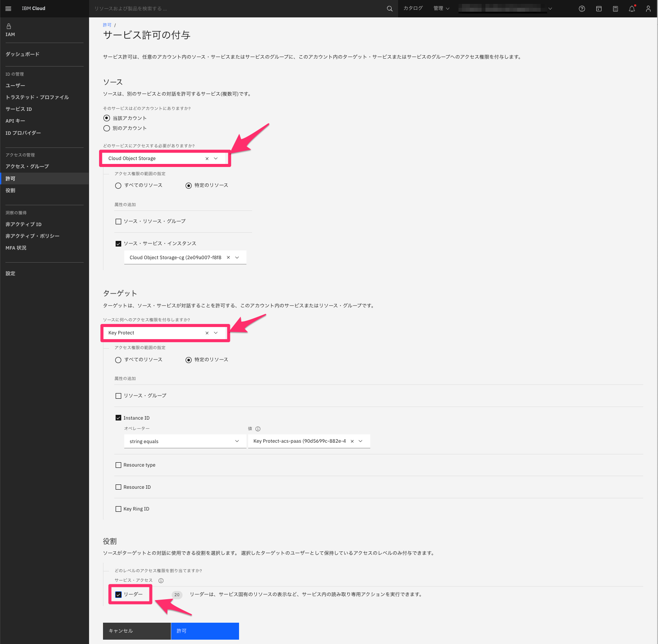
Task: Expand the Cloud Object Storage service dropdown
Action: point(216,159)
